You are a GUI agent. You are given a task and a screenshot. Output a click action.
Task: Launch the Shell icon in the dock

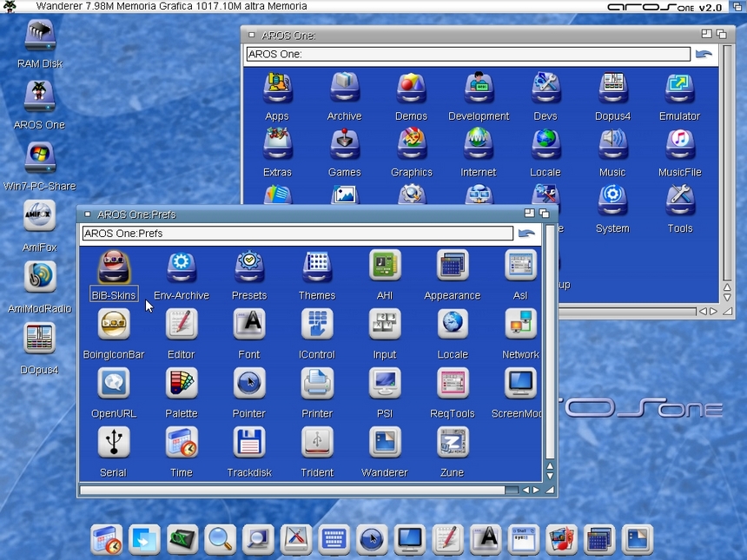pyautogui.click(x=524, y=539)
